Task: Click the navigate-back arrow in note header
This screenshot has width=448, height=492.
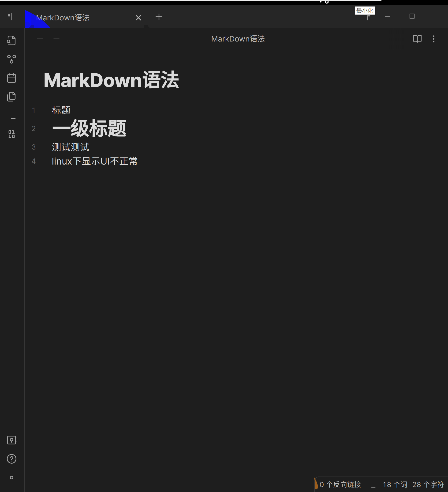Action: (40, 39)
